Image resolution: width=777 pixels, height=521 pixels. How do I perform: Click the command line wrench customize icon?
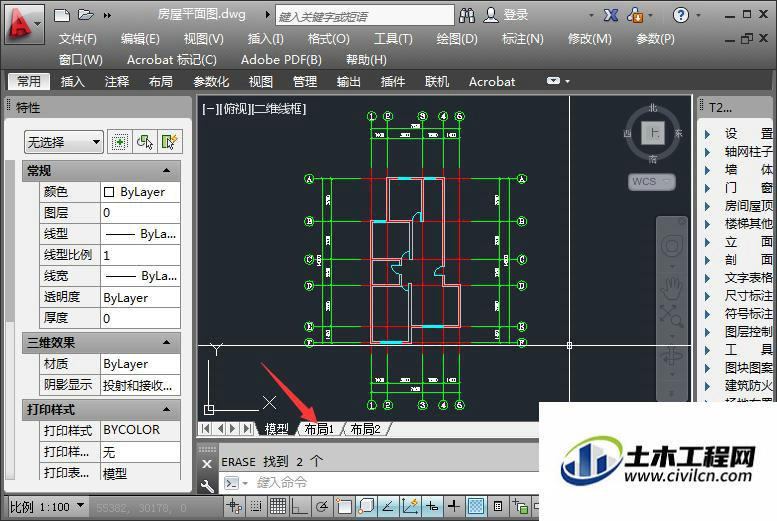coord(207,485)
